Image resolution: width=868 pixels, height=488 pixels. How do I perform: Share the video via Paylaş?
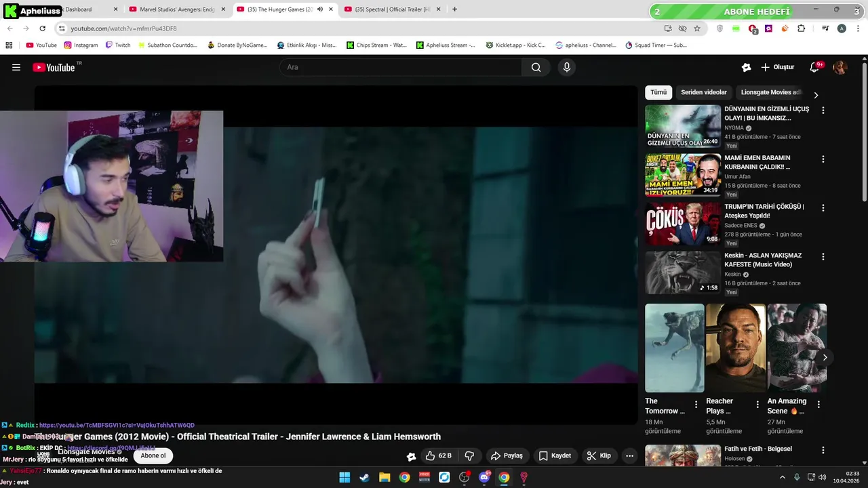pyautogui.click(x=507, y=455)
